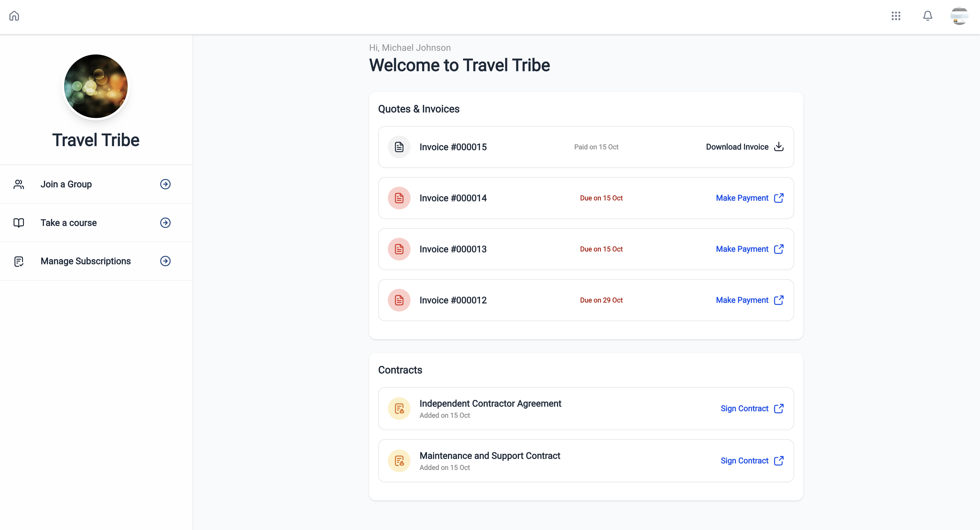Make Payment for Invoice #000014
This screenshot has width=980, height=530.
tap(742, 198)
